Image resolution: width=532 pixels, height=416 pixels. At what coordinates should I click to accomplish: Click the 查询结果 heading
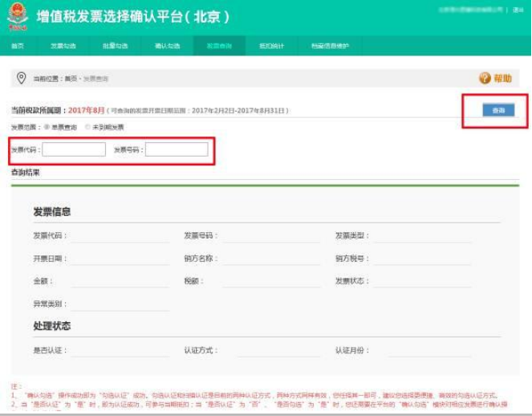[26, 173]
